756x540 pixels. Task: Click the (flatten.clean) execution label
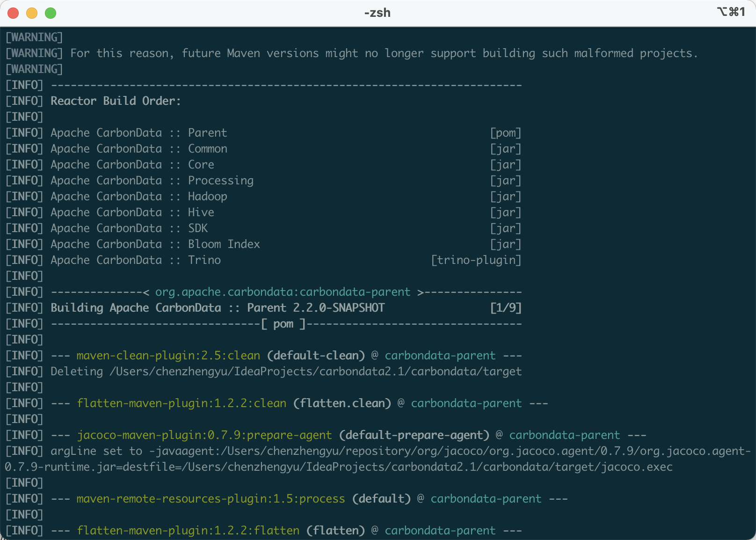point(342,403)
